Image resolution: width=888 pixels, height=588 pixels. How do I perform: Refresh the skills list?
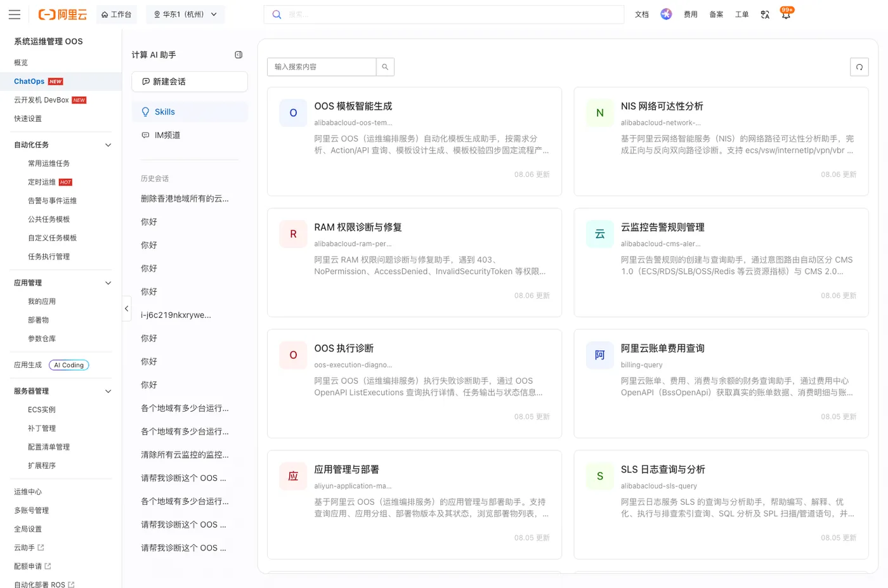coord(859,67)
